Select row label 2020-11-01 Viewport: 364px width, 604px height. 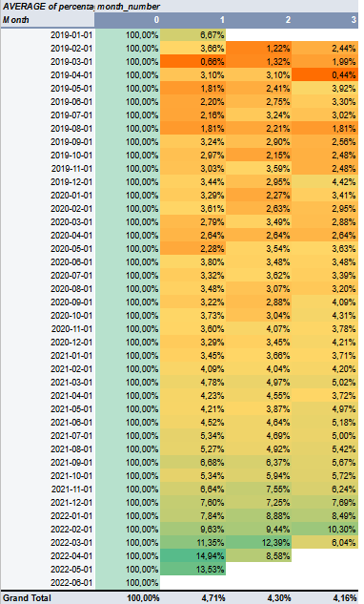tap(48, 328)
